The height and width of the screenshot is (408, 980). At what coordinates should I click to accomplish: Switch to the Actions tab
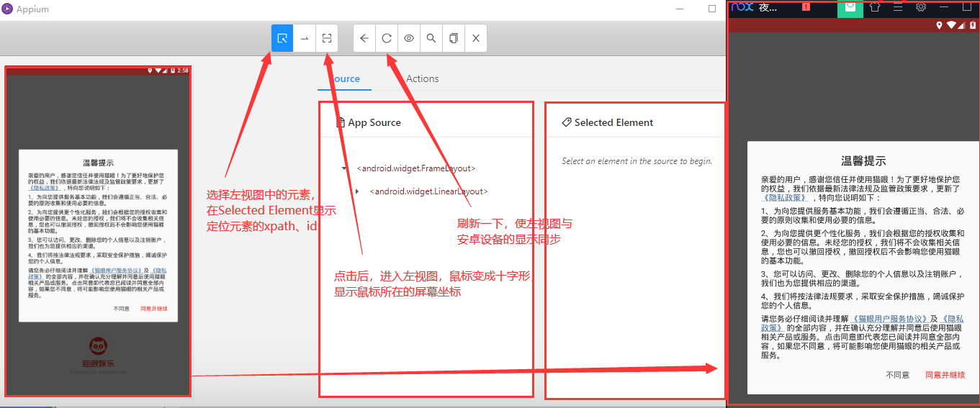422,79
